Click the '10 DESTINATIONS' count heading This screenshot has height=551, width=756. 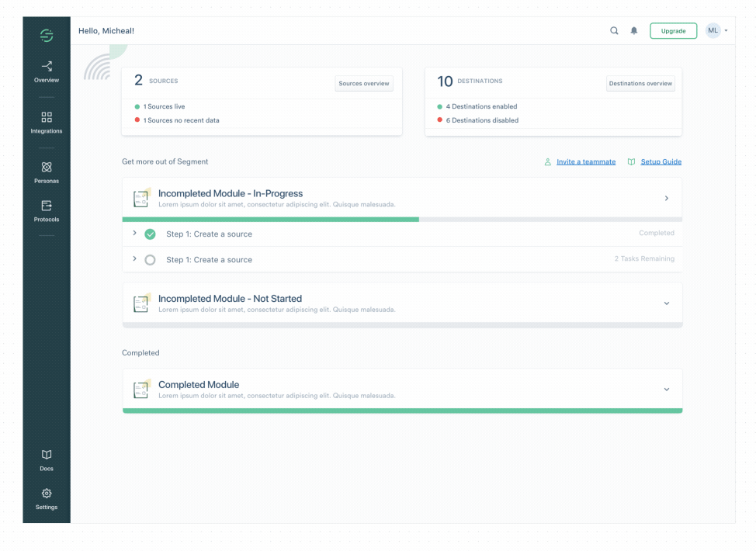470,81
